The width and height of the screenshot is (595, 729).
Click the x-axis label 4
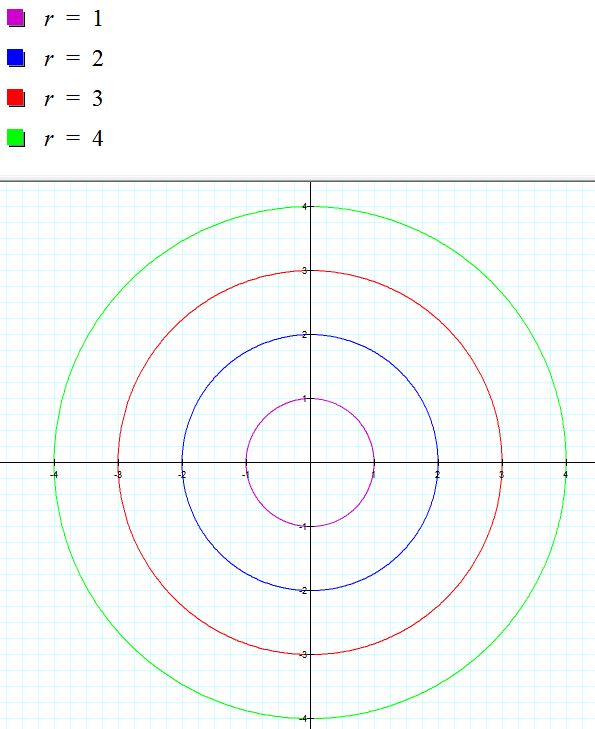[565, 475]
